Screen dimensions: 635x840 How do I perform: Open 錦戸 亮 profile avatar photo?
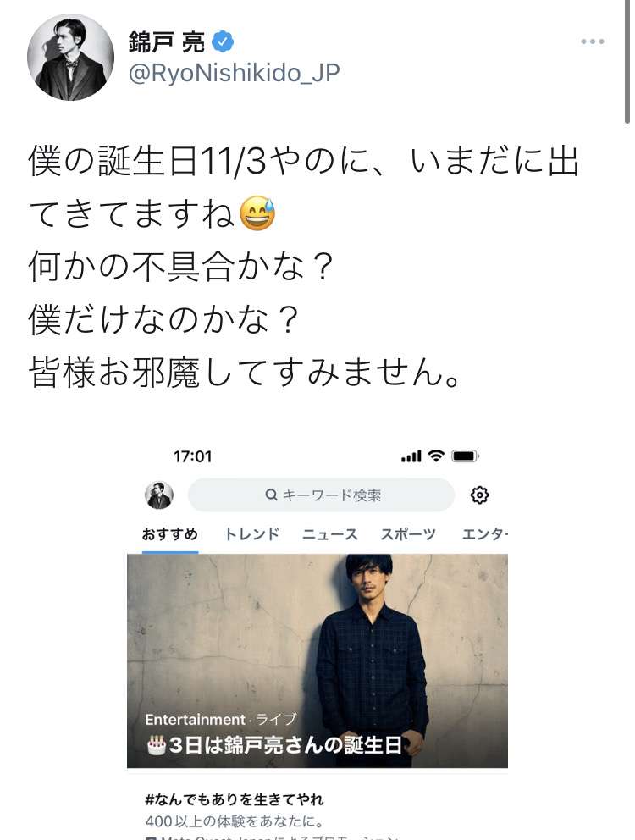pyautogui.click(x=70, y=57)
